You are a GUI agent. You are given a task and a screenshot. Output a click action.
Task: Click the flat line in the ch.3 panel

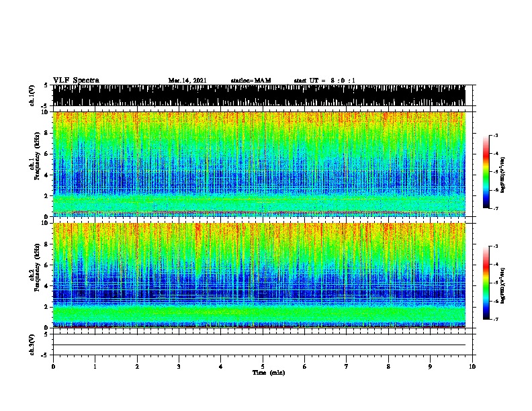click(x=259, y=345)
